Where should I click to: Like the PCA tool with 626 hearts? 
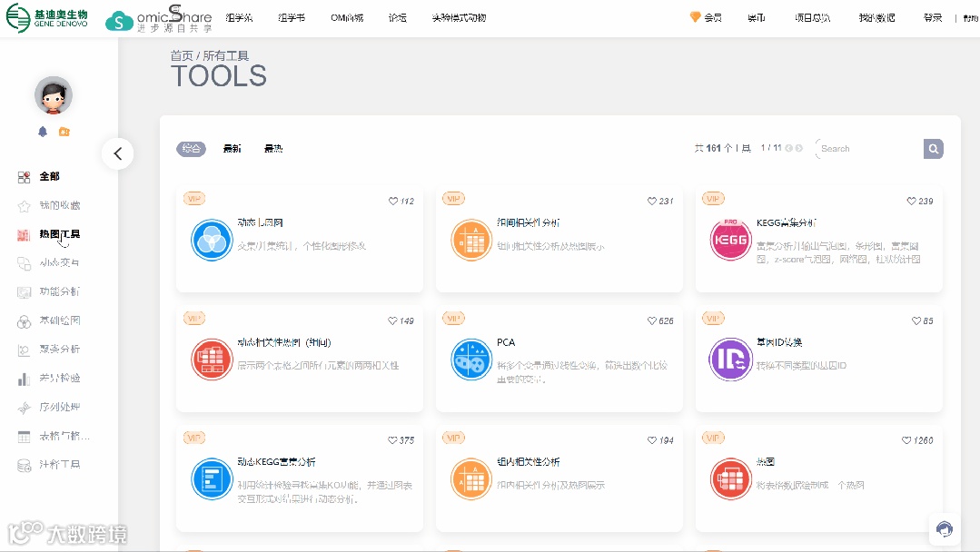(x=652, y=321)
